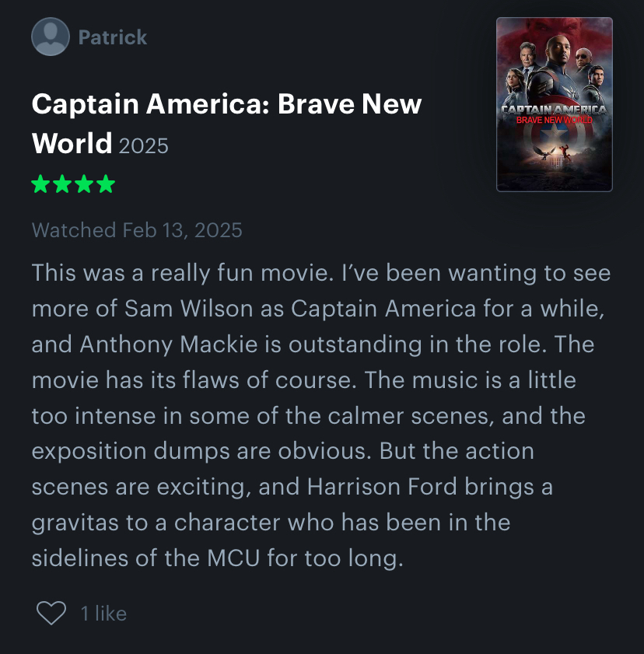The width and height of the screenshot is (644, 654).
Task: Open the Patrick username link
Action: point(113,37)
